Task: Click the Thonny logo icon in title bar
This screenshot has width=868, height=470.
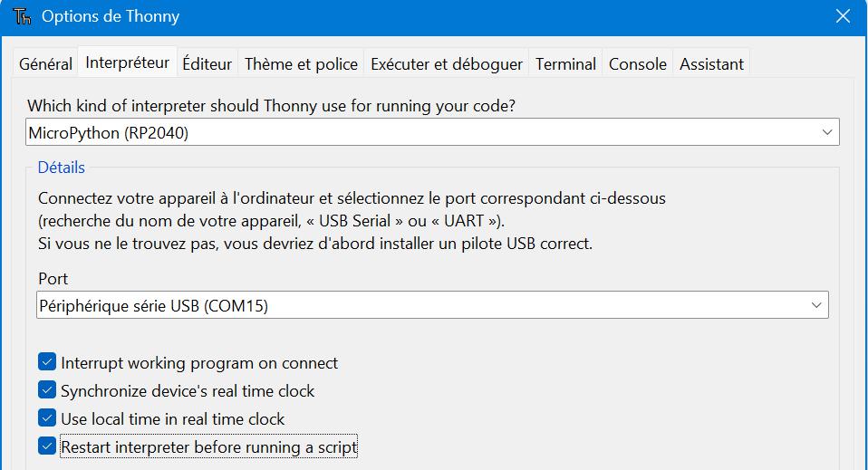Action: click(23, 16)
